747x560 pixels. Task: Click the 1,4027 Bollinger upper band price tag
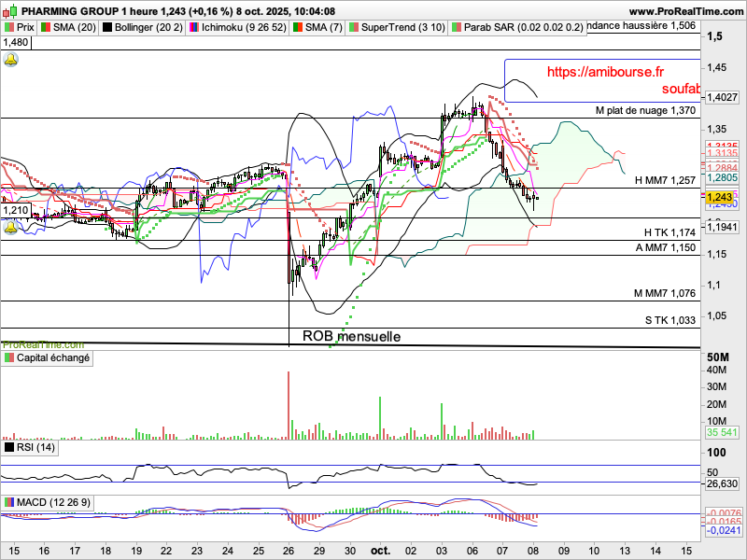(722, 97)
